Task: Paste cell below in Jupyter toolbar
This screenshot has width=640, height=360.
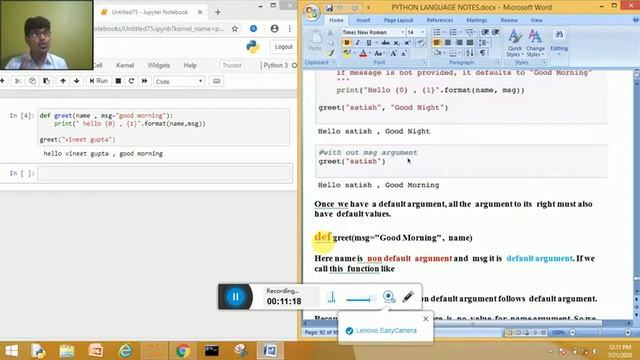Action: [x=47, y=81]
